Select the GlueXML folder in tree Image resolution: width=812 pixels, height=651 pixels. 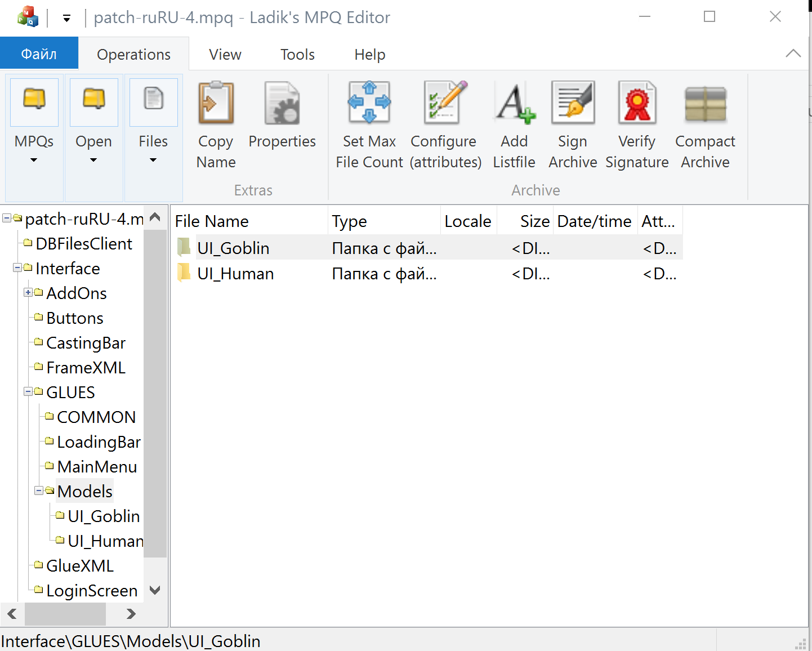79,566
